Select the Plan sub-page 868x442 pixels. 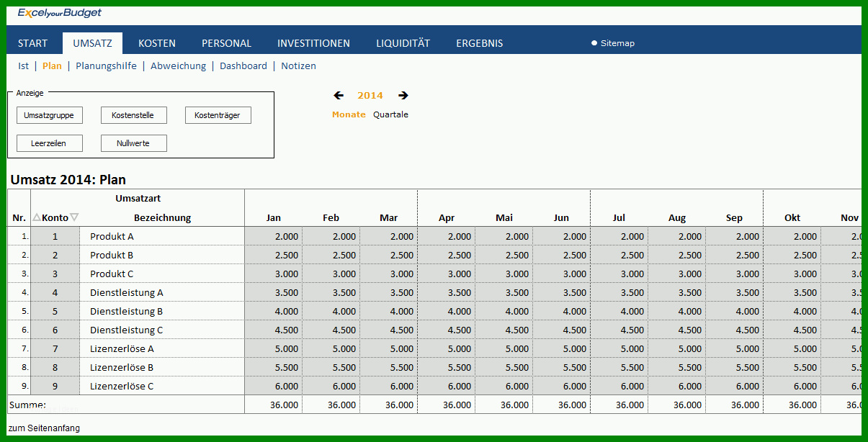(52, 66)
